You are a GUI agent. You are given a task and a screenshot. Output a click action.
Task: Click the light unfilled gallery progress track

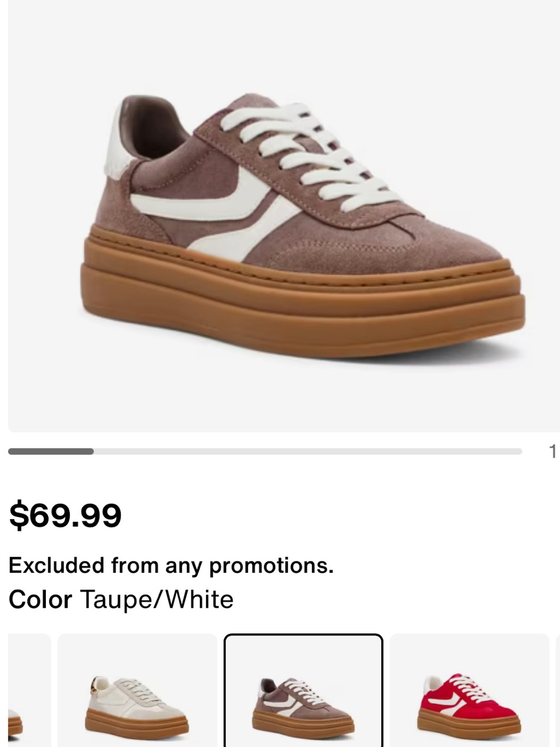pos(308,451)
